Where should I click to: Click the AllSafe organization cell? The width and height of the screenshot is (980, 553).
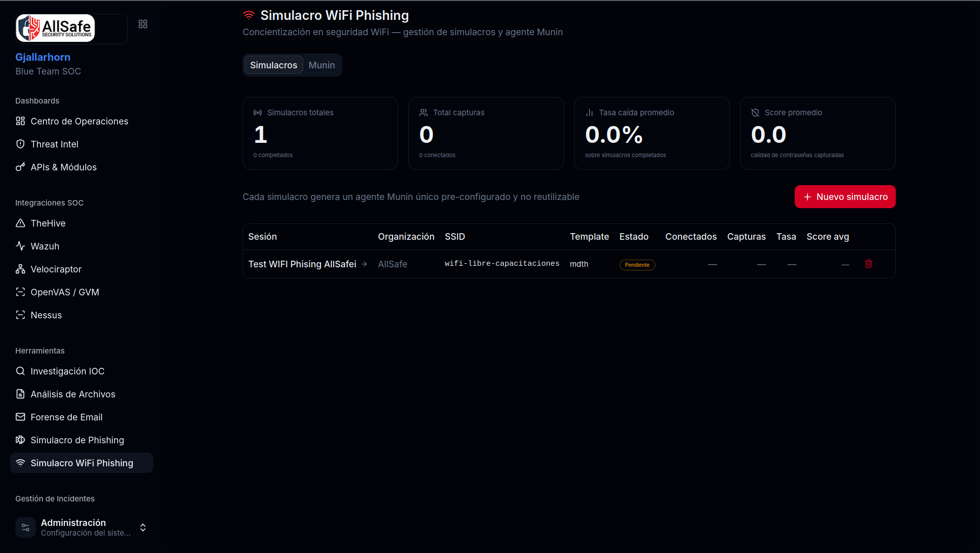coord(393,264)
